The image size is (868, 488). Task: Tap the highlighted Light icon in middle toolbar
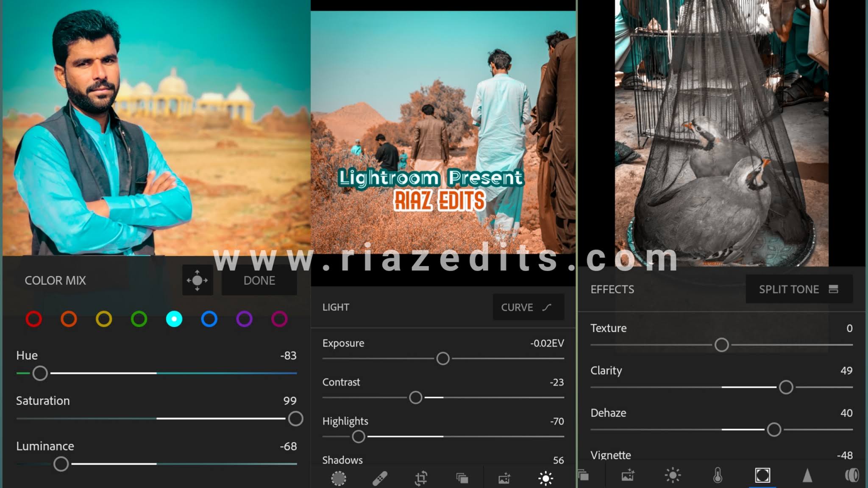[545, 479]
